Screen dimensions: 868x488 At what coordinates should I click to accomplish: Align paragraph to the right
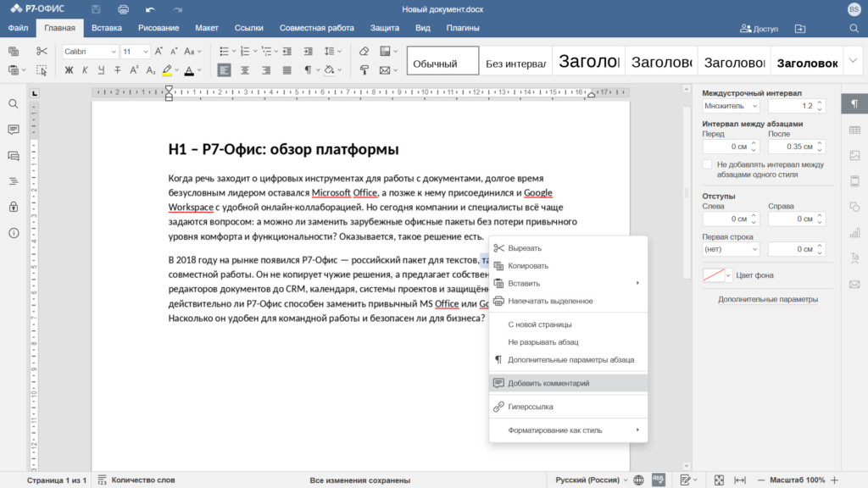265,70
